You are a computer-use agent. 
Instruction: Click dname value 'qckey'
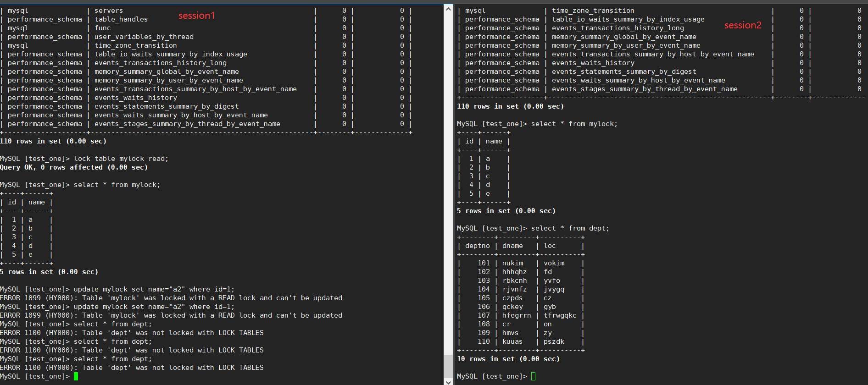[512, 307]
